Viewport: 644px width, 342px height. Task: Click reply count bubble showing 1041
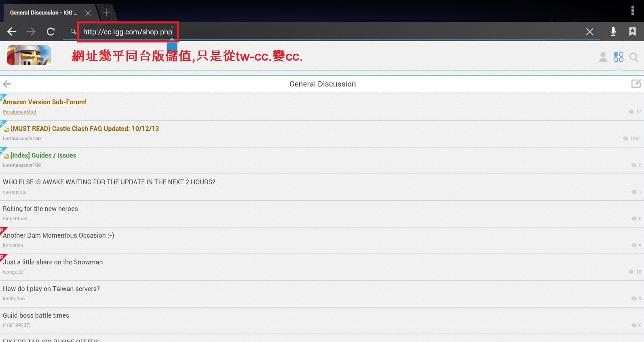[x=632, y=138]
